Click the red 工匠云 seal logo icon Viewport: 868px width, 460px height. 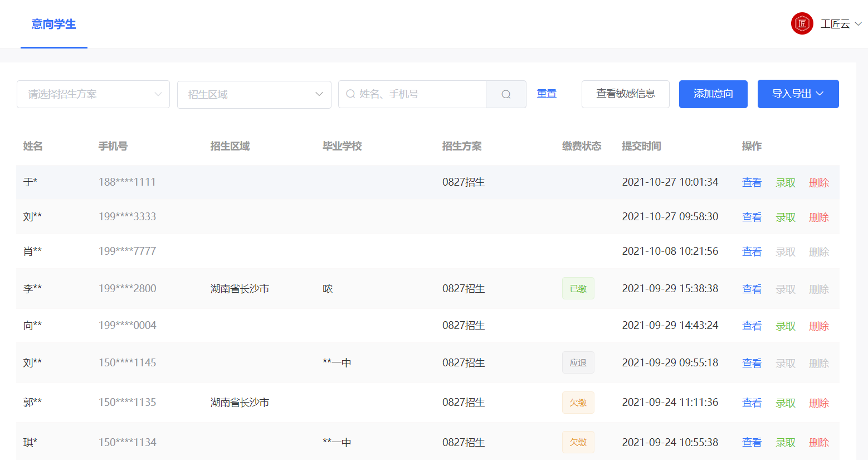pos(802,23)
